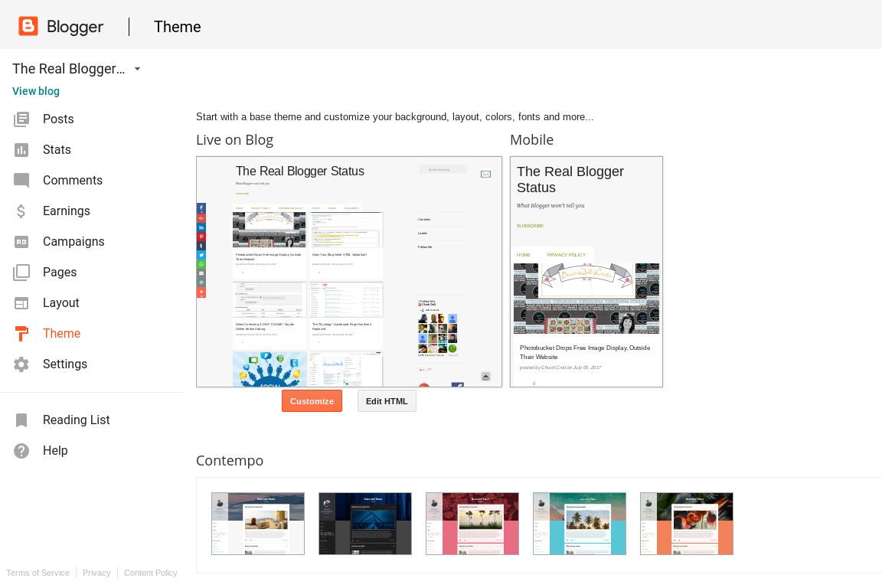Viewport: 882px width, 588px height.
Task: Click SUBSCRIBE text in mobile preview
Action: point(530,226)
